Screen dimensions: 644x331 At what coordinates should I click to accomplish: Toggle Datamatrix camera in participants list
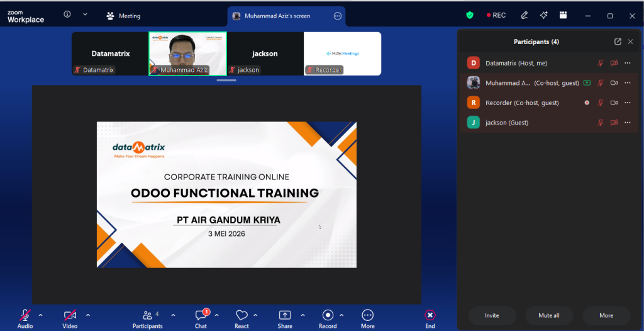pos(614,64)
